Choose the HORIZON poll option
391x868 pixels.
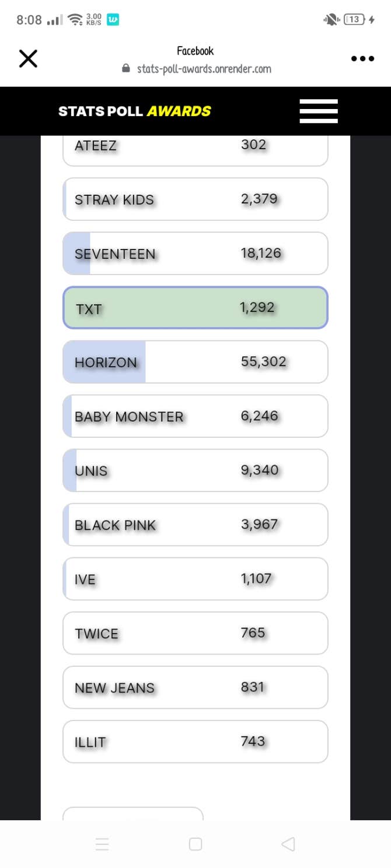tap(195, 362)
